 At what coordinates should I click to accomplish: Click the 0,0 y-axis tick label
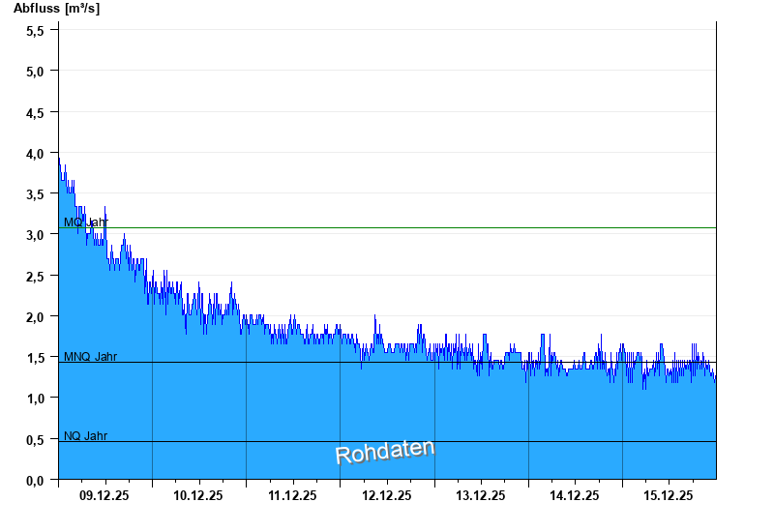point(35,480)
